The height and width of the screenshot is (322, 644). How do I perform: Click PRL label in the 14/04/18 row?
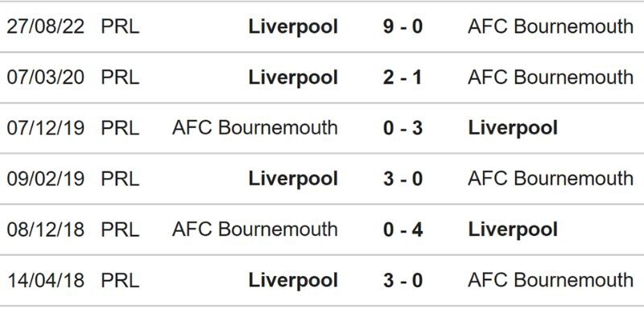click(120, 280)
